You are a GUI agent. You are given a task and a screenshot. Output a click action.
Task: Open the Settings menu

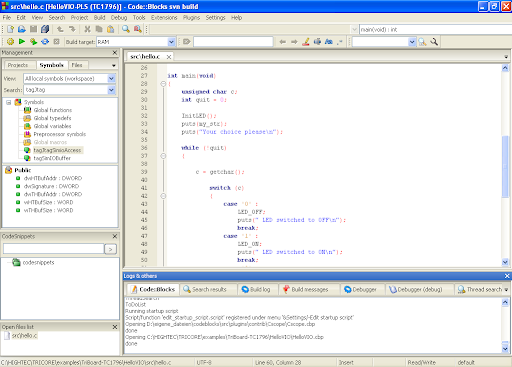[215, 18]
